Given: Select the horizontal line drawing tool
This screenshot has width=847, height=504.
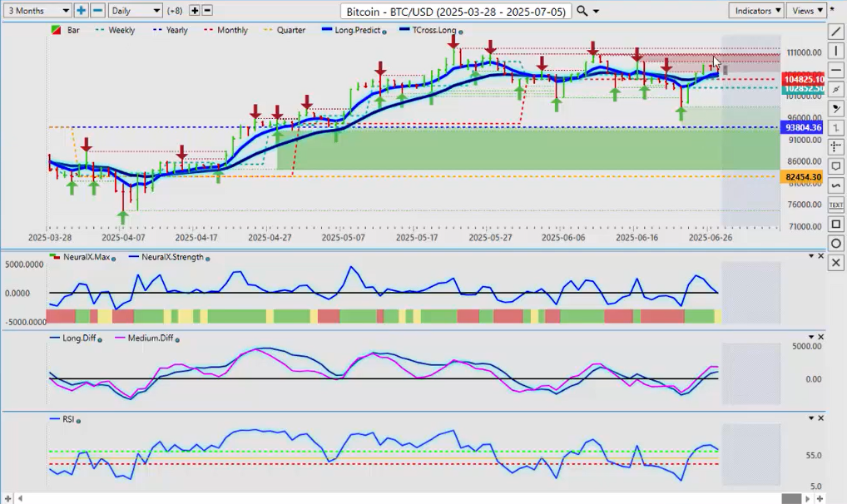Looking at the screenshot, I should [835, 70].
